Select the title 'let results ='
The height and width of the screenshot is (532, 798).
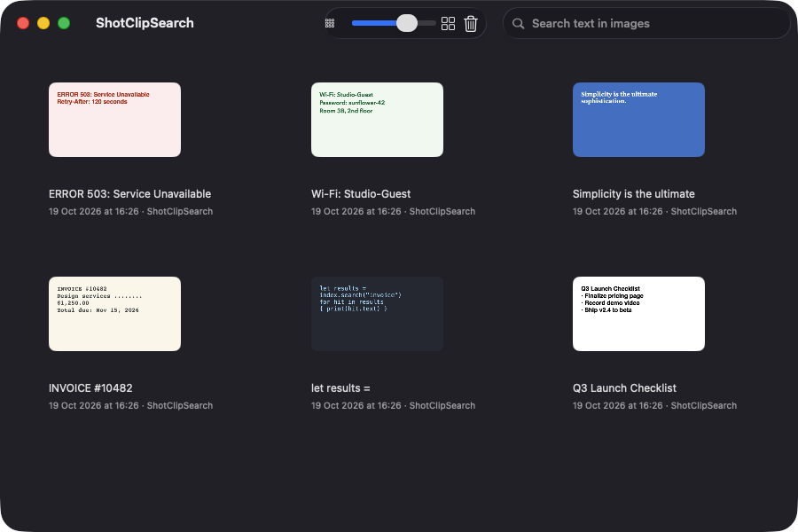coord(340,388)
